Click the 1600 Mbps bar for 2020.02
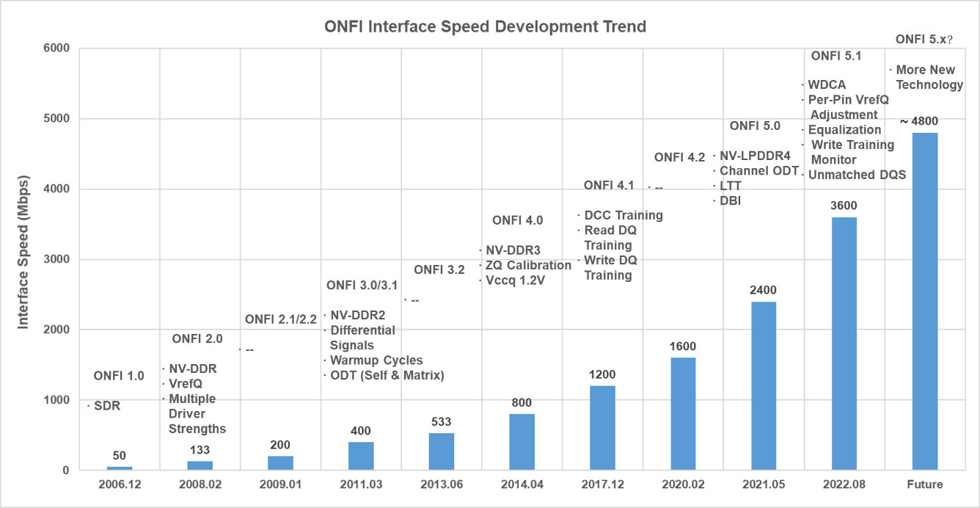The width and height of the screenshot is (980, 508). click(683, 414)
